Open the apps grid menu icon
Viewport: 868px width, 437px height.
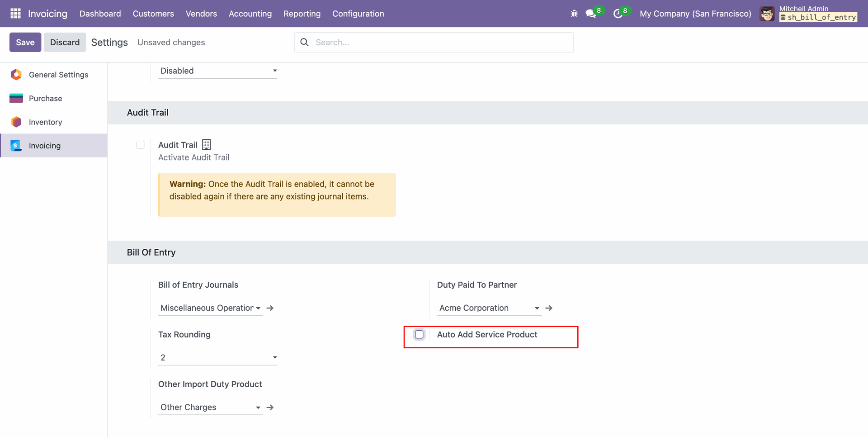15,14
